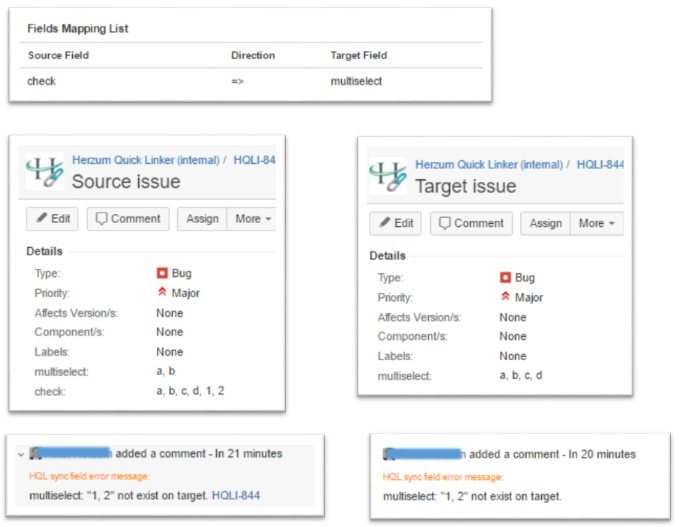This screenshot has height=527, width=679.
Task: Click the Major priority icon in Source issue
Action: [161, 293]
